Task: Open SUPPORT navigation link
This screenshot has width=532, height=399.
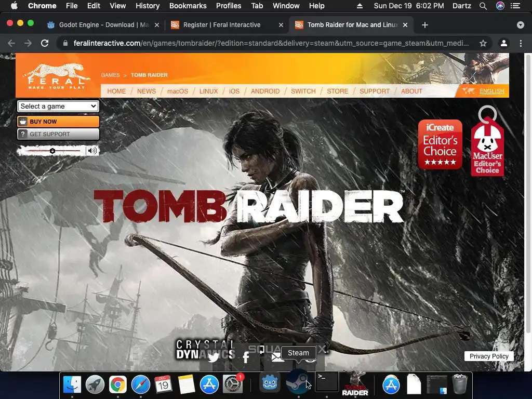Action: coord(375,91)
